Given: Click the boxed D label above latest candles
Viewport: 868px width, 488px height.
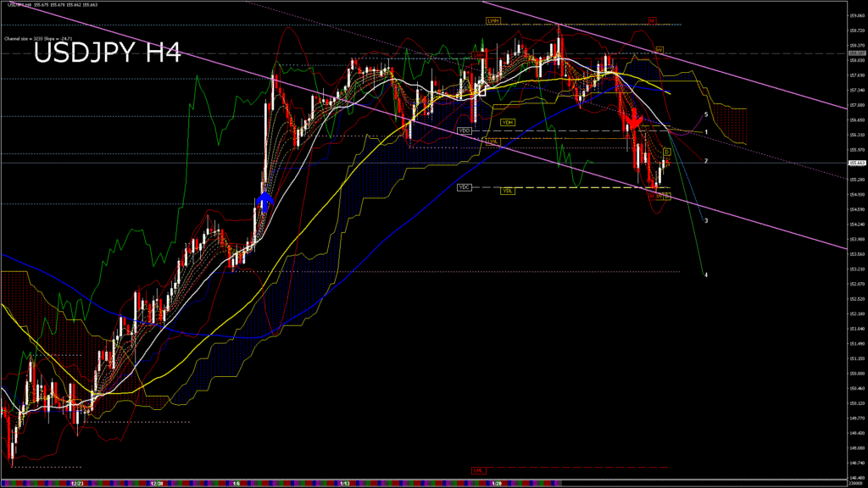Looking at the screenshot, I should (x=666, y=152).
